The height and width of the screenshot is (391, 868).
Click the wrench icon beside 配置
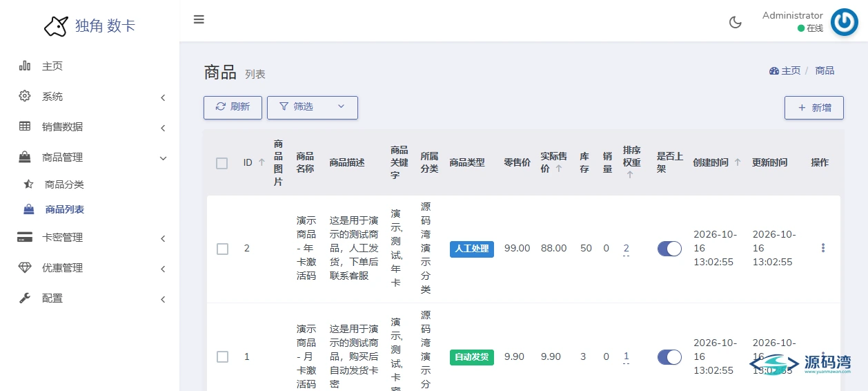(25, 298)
